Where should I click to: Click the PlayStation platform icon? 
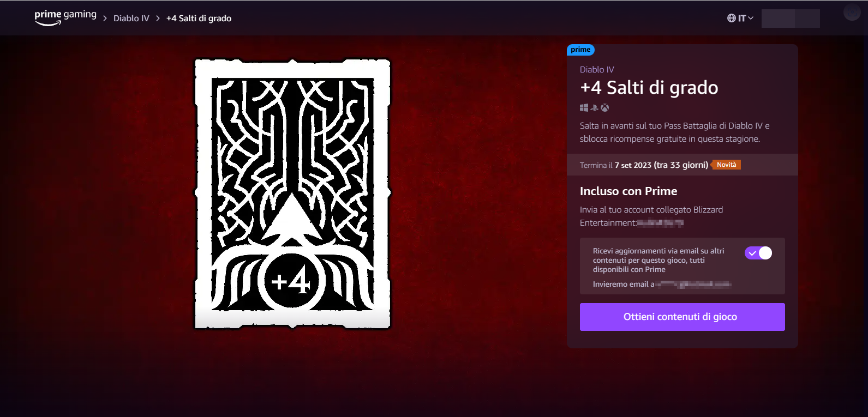click(x=594, y=108)
